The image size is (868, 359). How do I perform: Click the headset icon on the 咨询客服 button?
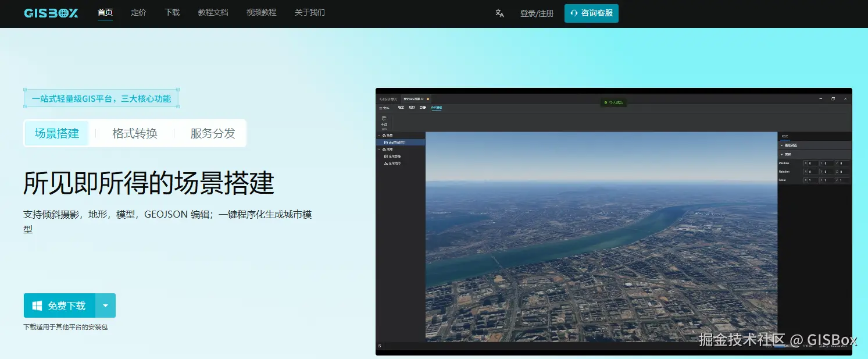tap(573, 13)
